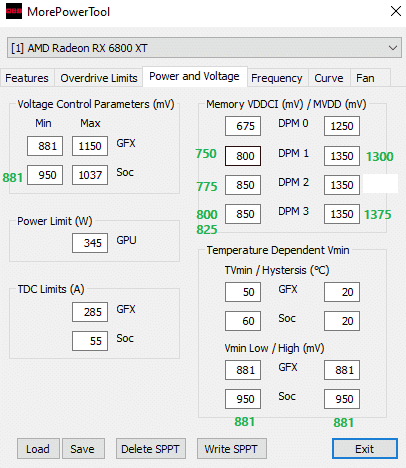Edit the DPM 1 VDDCI field 800
Image resolution: width=406 pixels, height=468 pixels.
click(243, 156)
